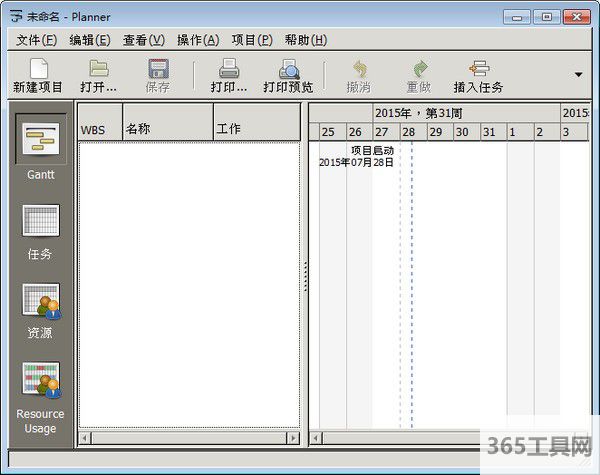This screenshot has width=600, height=475.
Task: Click the 工作 column header
Action: [x=256, y=129]
